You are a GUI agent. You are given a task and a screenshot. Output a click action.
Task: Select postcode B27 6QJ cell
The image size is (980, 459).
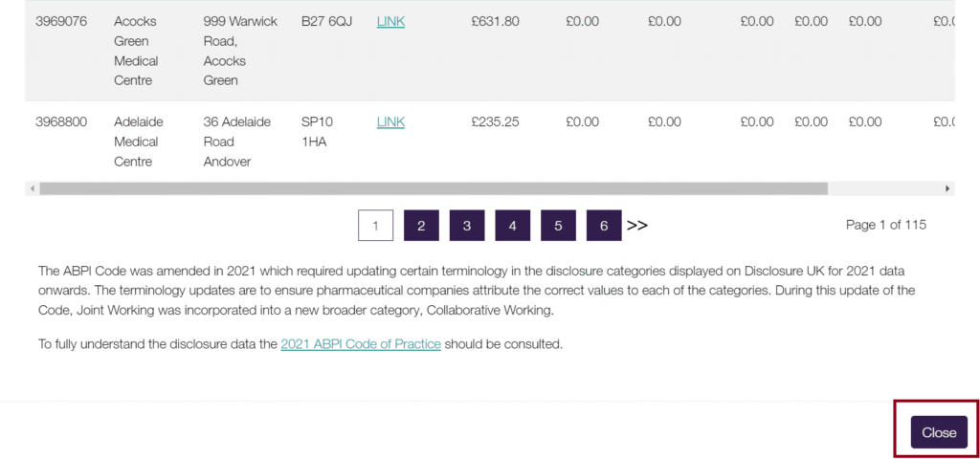tap(327, 21)
